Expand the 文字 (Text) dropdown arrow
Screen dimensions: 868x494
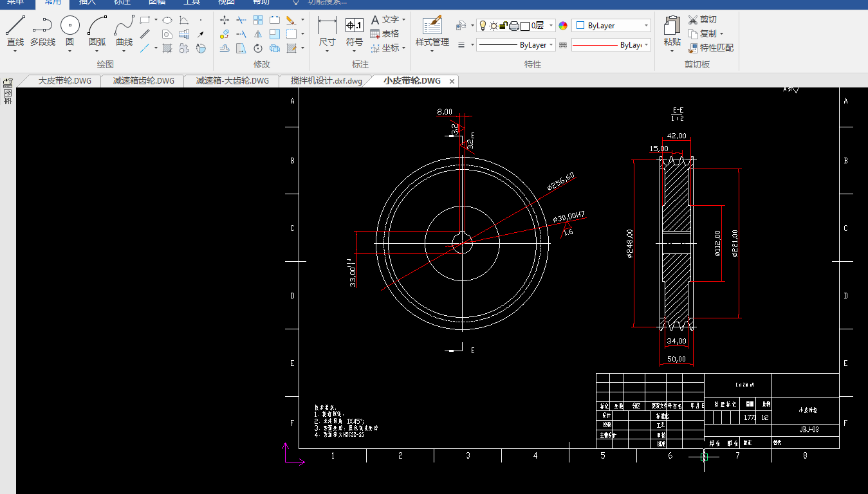(403, 20)
